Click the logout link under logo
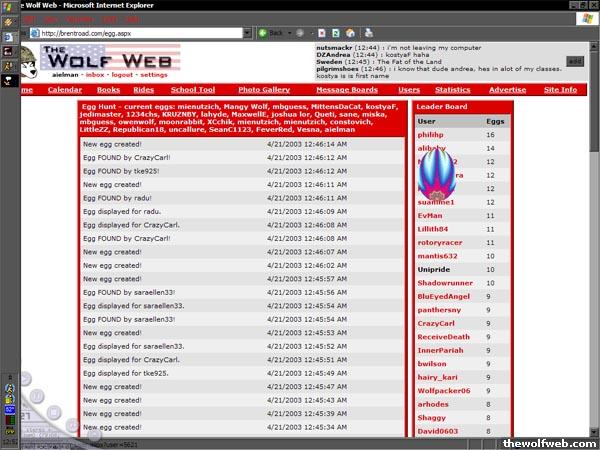600x450 pixels. point(122,74)
